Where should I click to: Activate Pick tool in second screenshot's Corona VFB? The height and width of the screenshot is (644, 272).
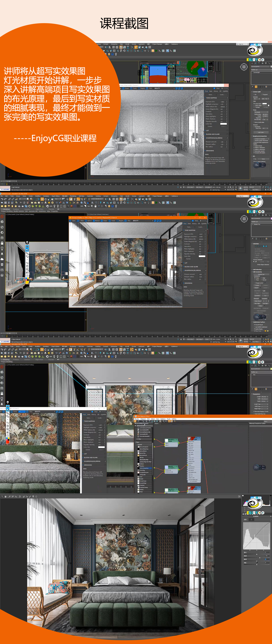coord(128,221)
